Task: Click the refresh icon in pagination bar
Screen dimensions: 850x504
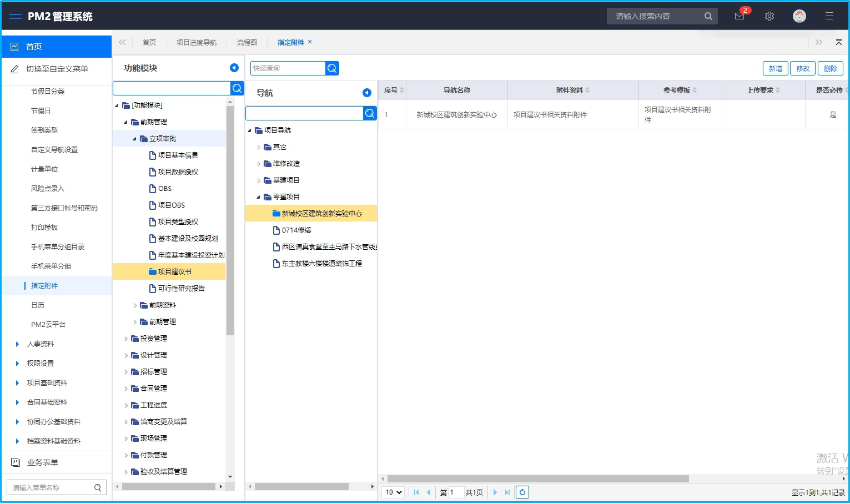Action: click(x=522, y=492)
